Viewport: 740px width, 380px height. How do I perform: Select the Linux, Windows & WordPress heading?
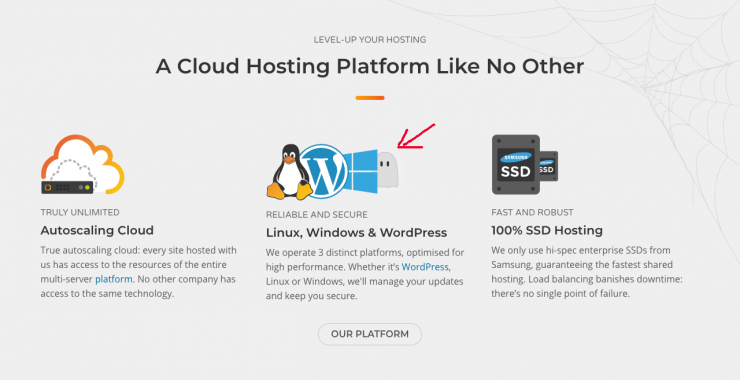tap(356, 233)
